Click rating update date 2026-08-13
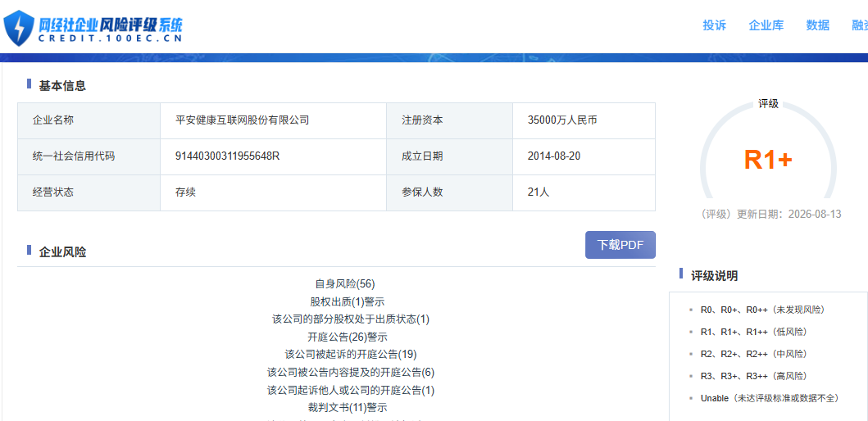Image resolution: width=868 pixels, height=421 pixels. 815,215
